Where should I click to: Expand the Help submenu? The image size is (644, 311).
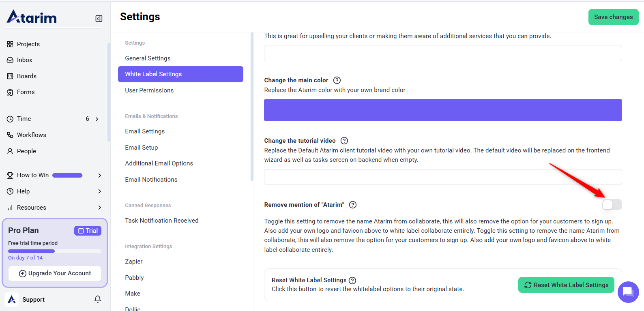(x=99, y=191)
